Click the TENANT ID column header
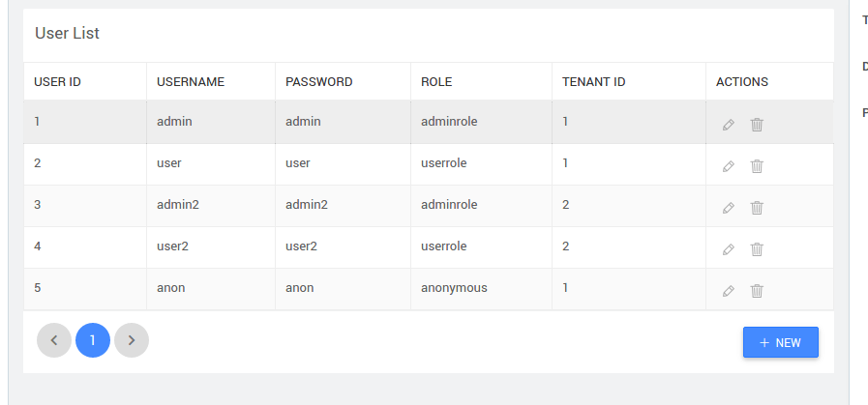Viewport: 868px width, 405px height. click(593, 82)
